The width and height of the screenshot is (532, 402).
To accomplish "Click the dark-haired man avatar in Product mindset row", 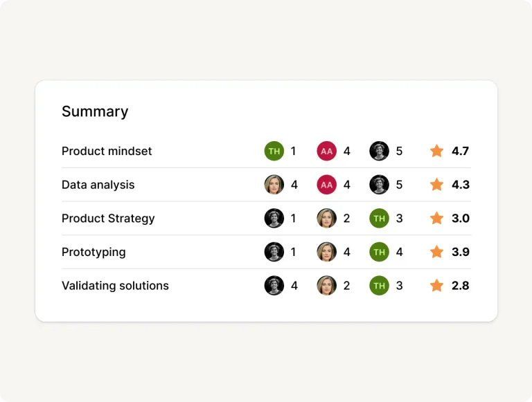I will click(x=379, y=151).
